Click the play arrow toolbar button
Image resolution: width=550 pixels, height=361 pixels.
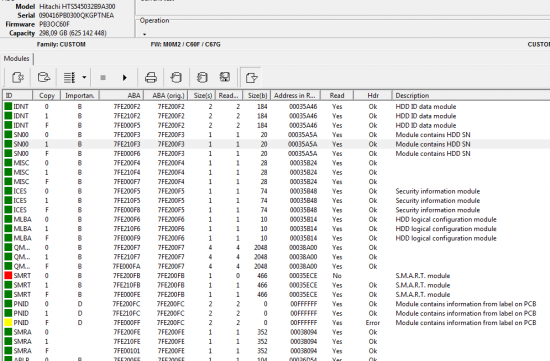point(125,78)
